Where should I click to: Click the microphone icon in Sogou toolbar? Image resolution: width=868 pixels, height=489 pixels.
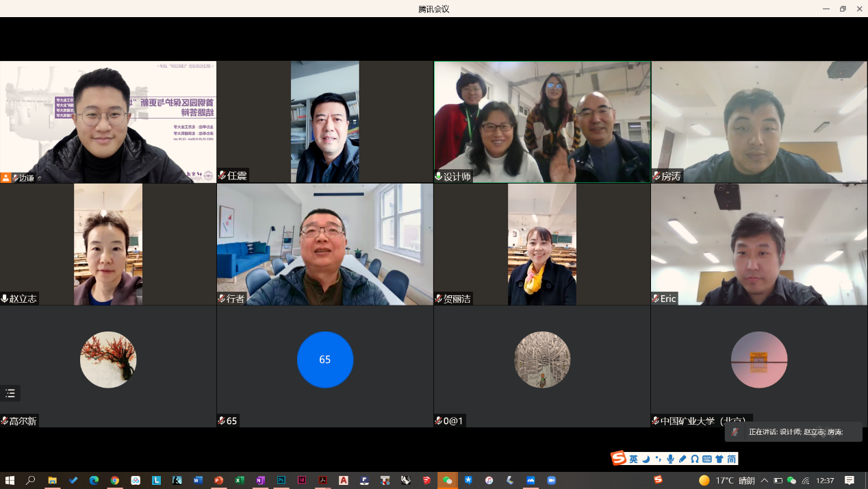[x=670, y=459]
